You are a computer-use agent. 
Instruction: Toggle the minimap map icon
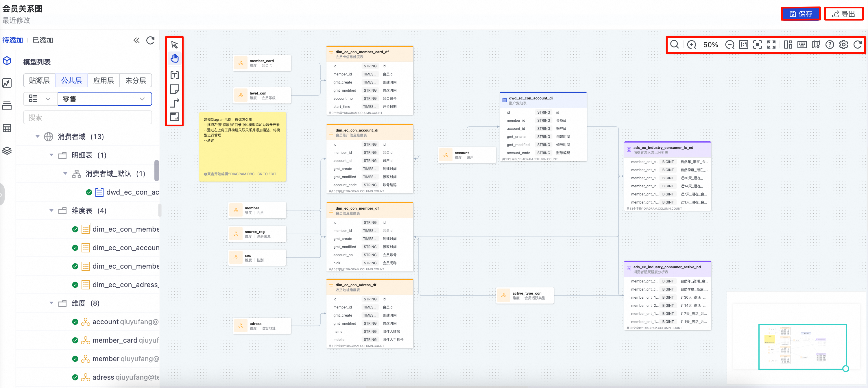pyautogui.click(x=816, y=45)
